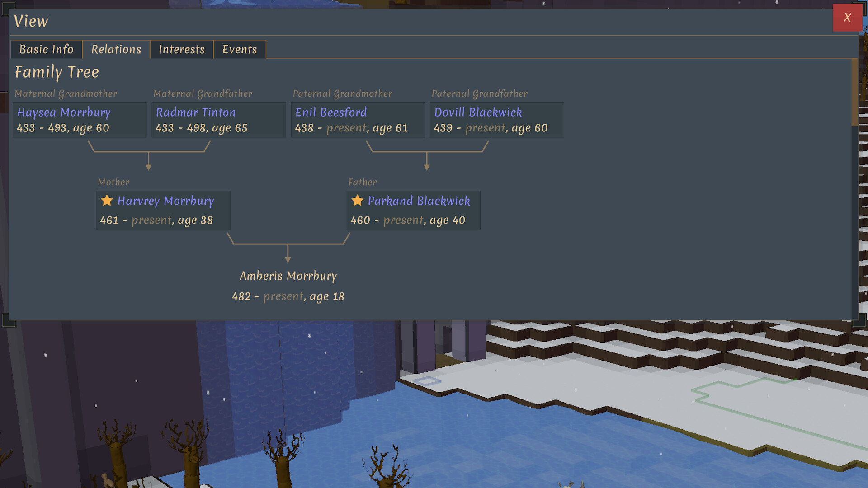Switch to the Events tab
Image resolution: width=868 pixels, height=488 pixels.
point(240,50)
